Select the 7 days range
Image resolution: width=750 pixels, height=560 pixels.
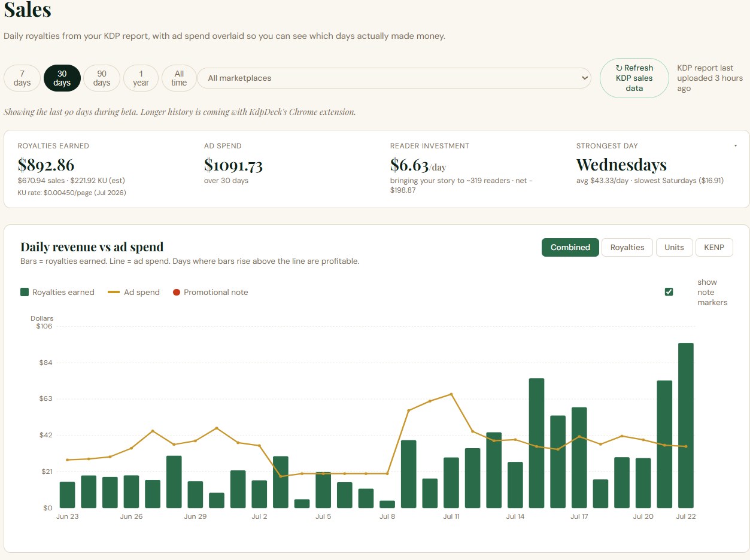22,78
